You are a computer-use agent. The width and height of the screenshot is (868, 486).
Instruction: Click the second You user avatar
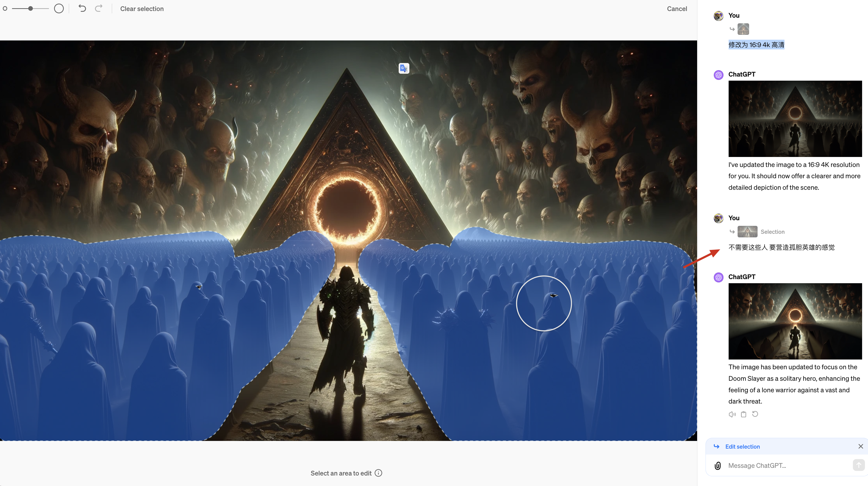718,218
